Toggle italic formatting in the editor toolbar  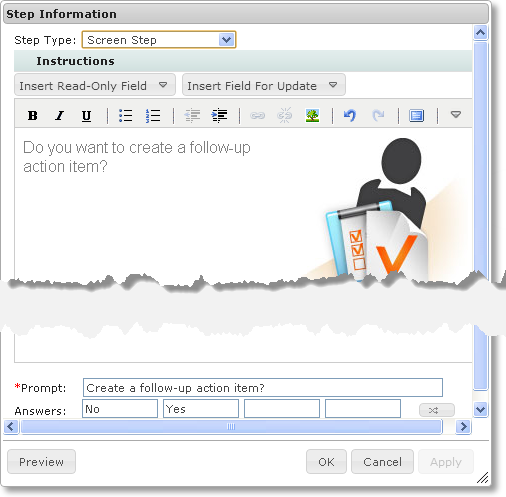click(60, 116)
